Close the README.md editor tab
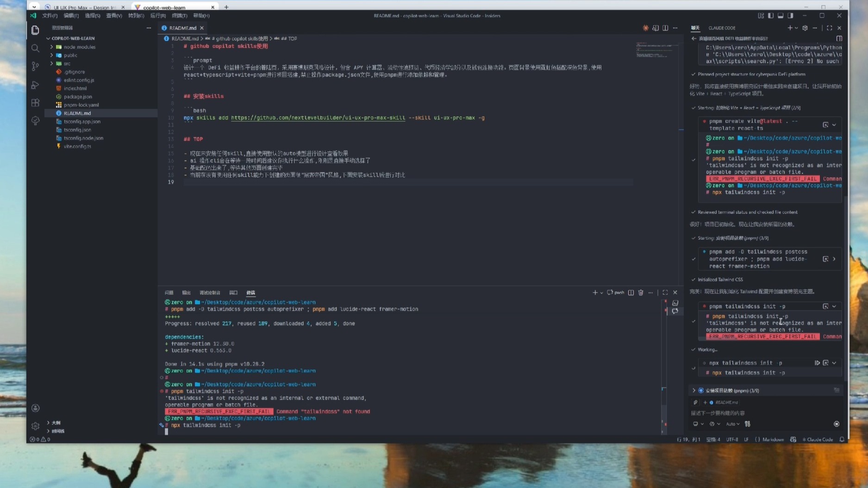This screenshot has height=488, width=868. click(202, 28)
